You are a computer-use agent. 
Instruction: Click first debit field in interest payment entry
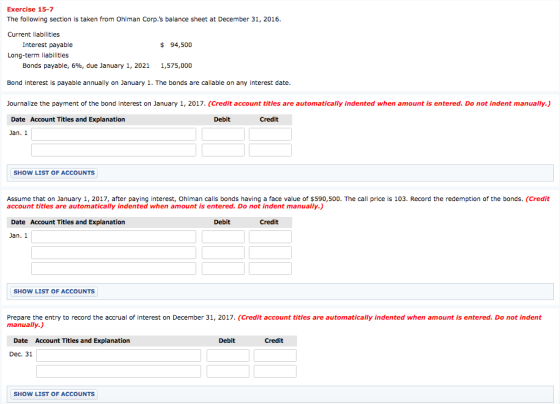point(223,134)
